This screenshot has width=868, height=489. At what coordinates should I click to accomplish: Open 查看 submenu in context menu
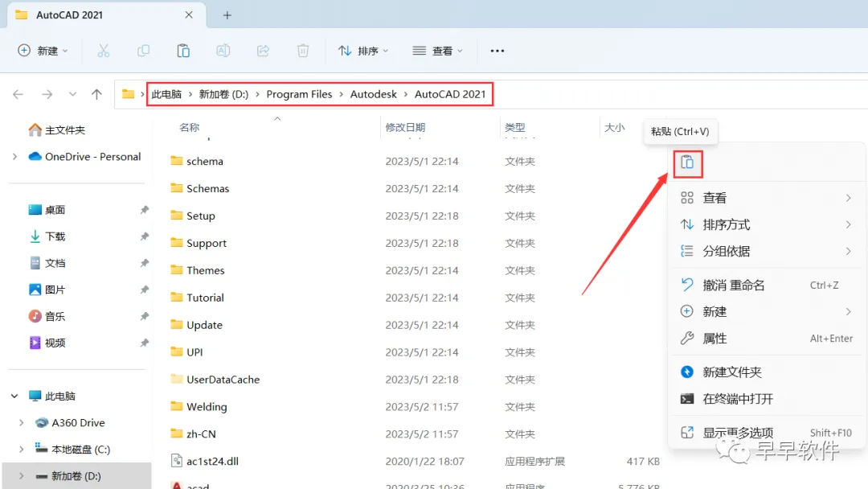[x=766, y=198]
